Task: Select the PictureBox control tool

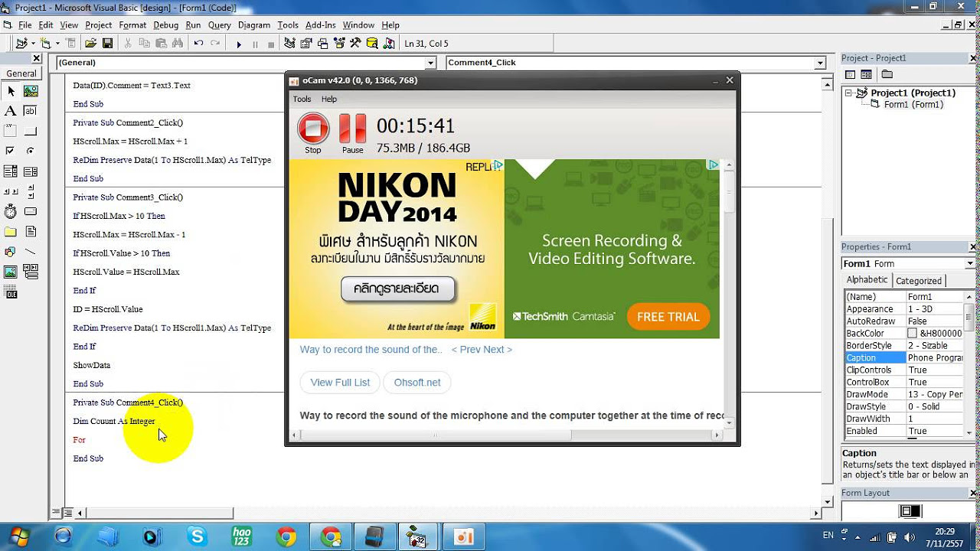Action: (31, 91)
